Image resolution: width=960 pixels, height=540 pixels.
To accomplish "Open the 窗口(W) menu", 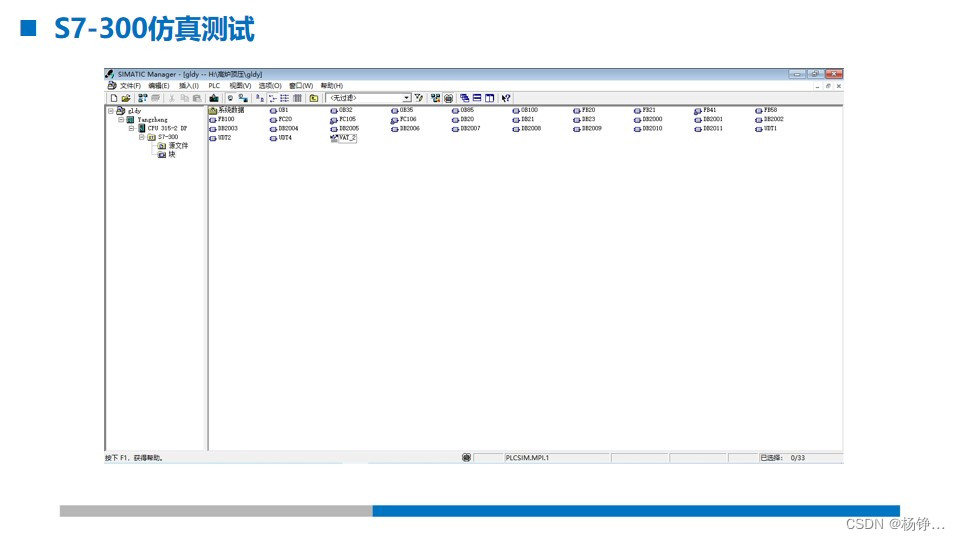I will [301, 86].
